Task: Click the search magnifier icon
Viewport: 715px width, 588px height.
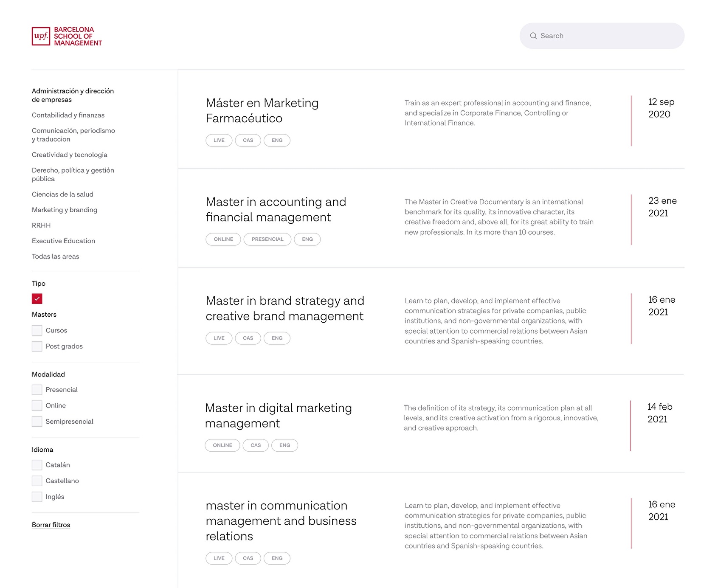Action: click(535, 36)
